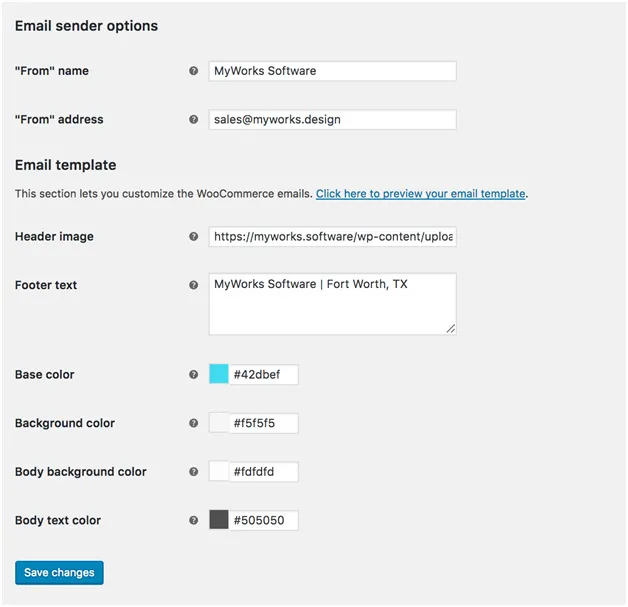Image resolution: width=628 pixels, height=607 pixels.
Task: Open the email template preview link
Action: 420,194
